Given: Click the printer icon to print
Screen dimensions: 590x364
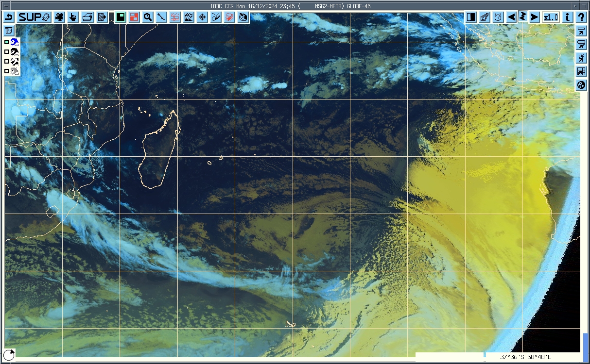Looking at the screenshot, I should (87, 17).
